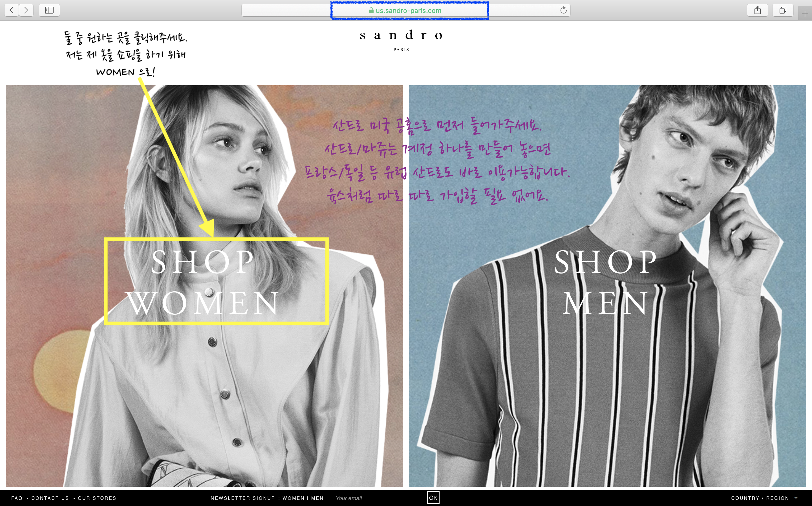Show the Safari sidebar
This screenshot has width=812, height=506.
[49, 10]
